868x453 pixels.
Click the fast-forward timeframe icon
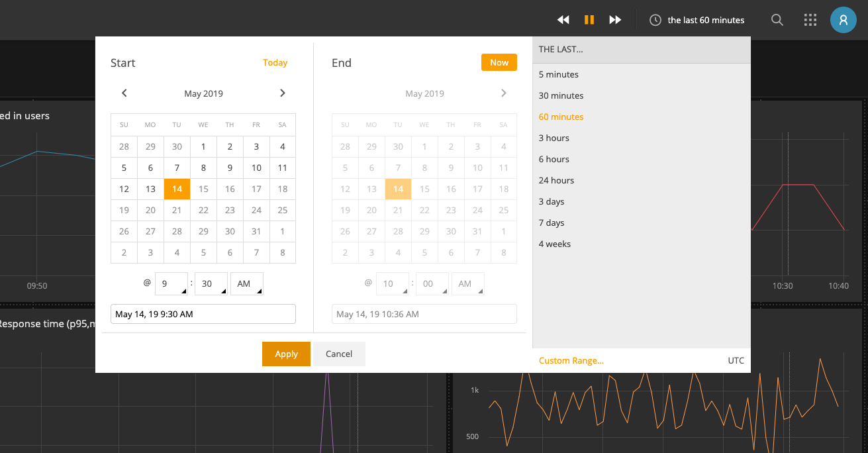[614, 20]
